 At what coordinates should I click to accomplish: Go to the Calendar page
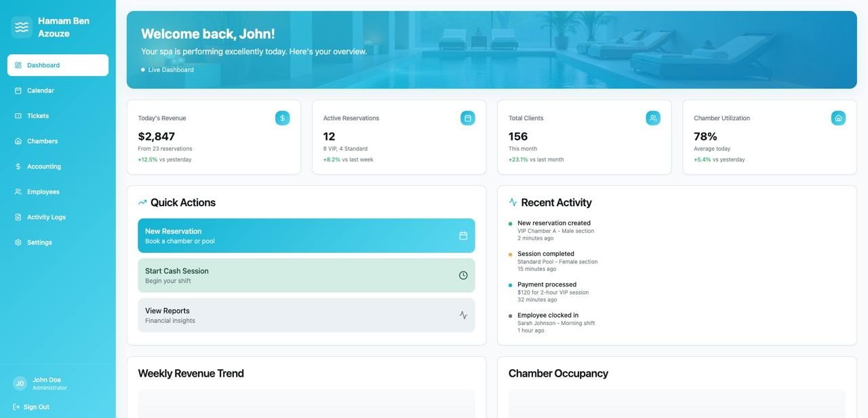tap(58, 90)
